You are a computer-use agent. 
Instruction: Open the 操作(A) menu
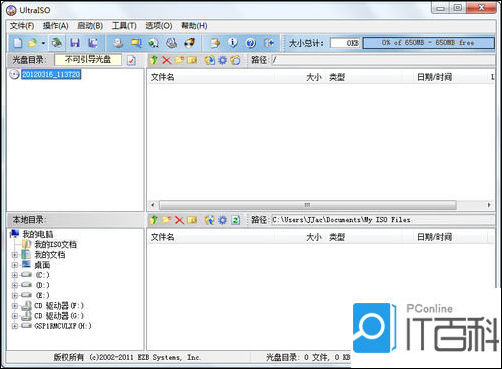pos(55,26)
